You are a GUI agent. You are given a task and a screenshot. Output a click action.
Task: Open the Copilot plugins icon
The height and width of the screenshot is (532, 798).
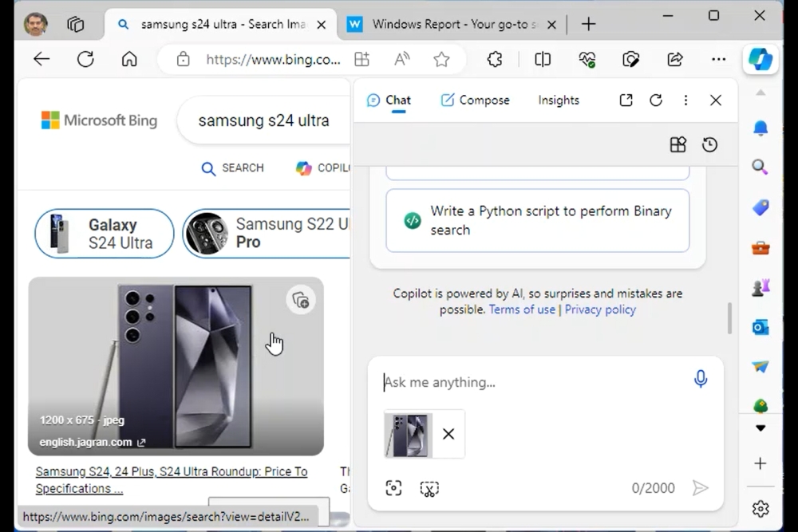pos(678,145)
